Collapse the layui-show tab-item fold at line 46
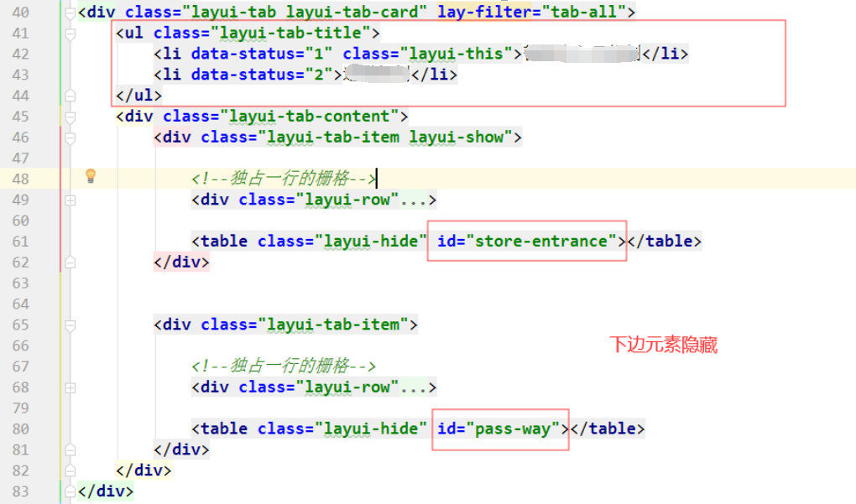This screenshot has width=856, height=504. (x=70, y=138)
